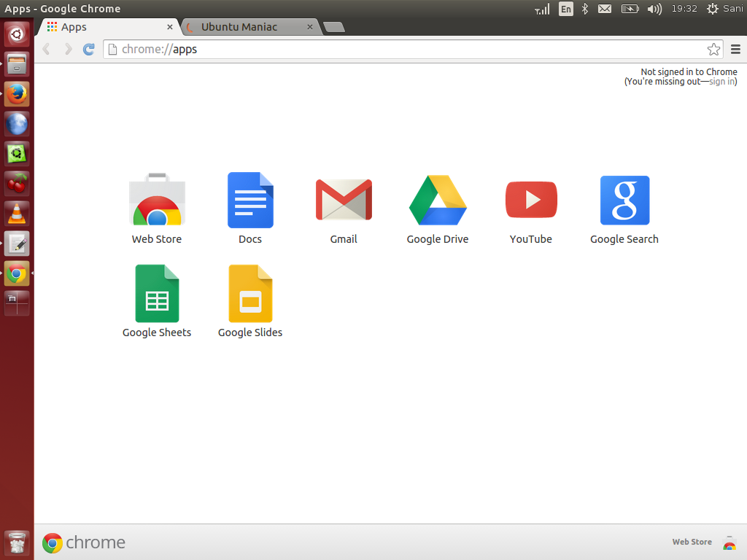
Task: Click the 19:32 clock
Action: [x=684, y=9]
